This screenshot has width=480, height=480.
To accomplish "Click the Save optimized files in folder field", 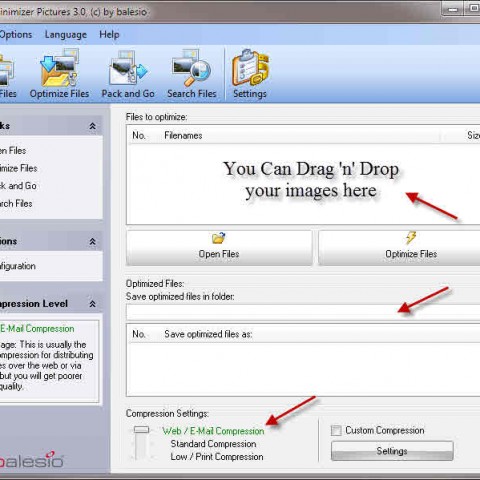I will [303, 312].
